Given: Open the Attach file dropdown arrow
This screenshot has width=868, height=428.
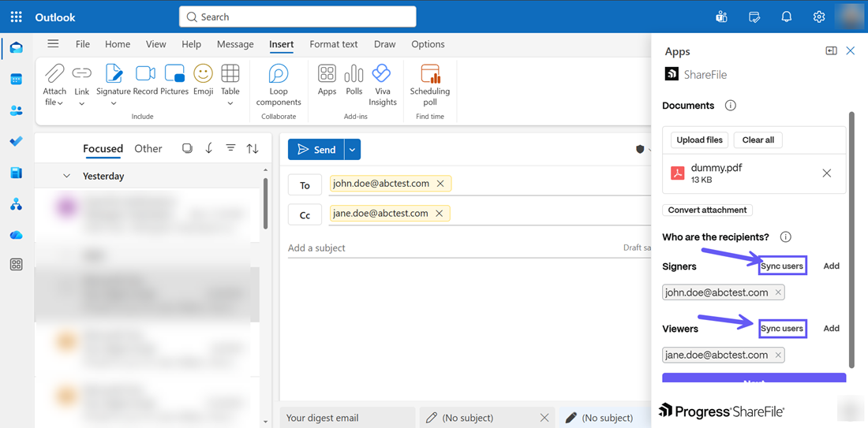Looking at the screenshot, I should point(60,102).
